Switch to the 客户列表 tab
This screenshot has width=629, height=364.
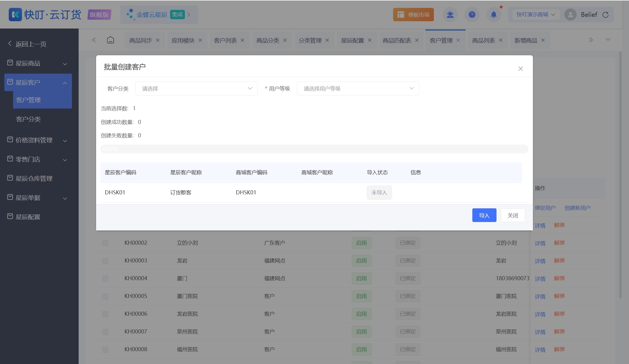pos(225,40)
